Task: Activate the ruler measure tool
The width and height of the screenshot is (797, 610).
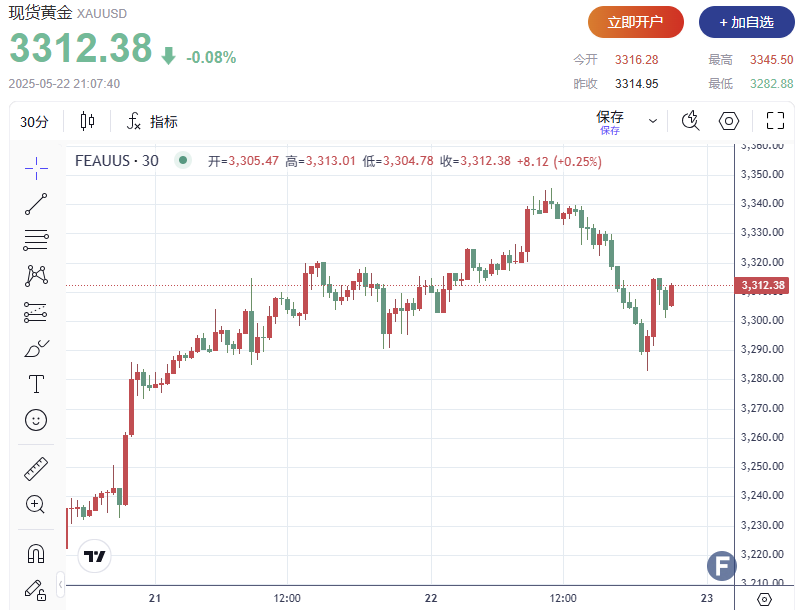Action: [36, 468]
